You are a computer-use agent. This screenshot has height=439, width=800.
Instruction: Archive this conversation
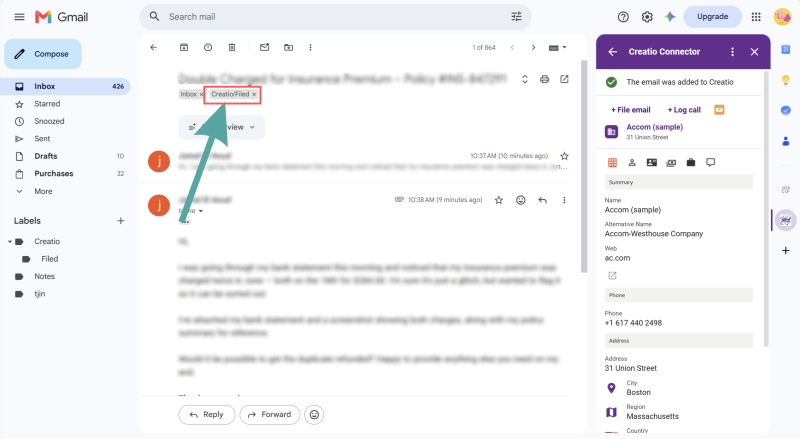coord(184,47)
